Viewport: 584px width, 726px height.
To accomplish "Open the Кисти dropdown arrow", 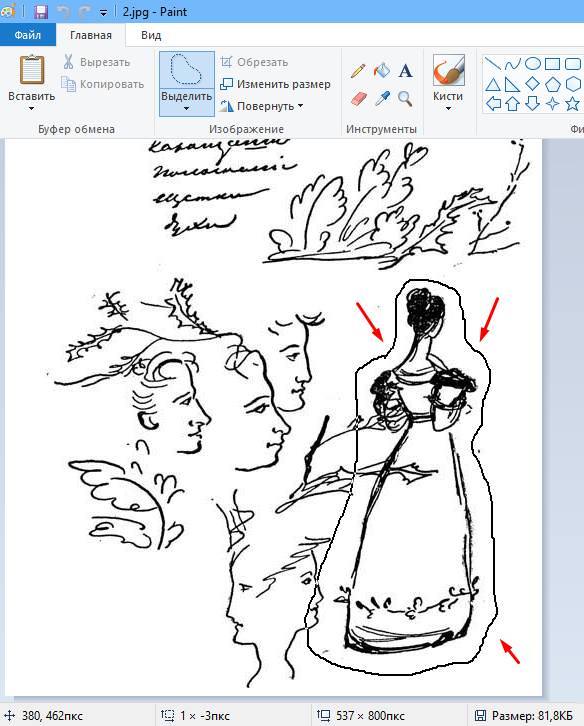I will (448, 109).
